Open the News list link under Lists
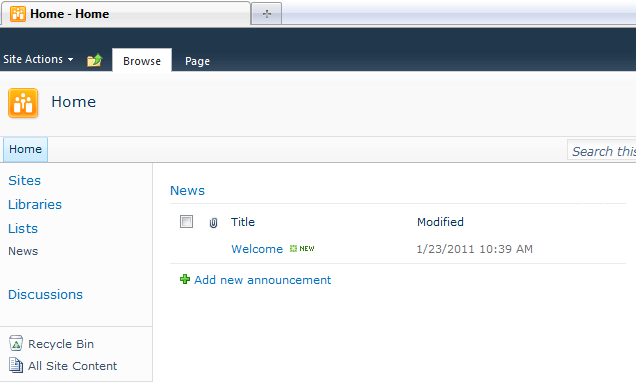 (23, 251)
